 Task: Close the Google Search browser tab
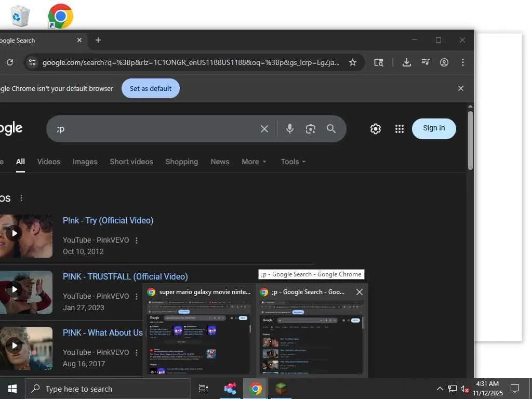tap(79, 40)
